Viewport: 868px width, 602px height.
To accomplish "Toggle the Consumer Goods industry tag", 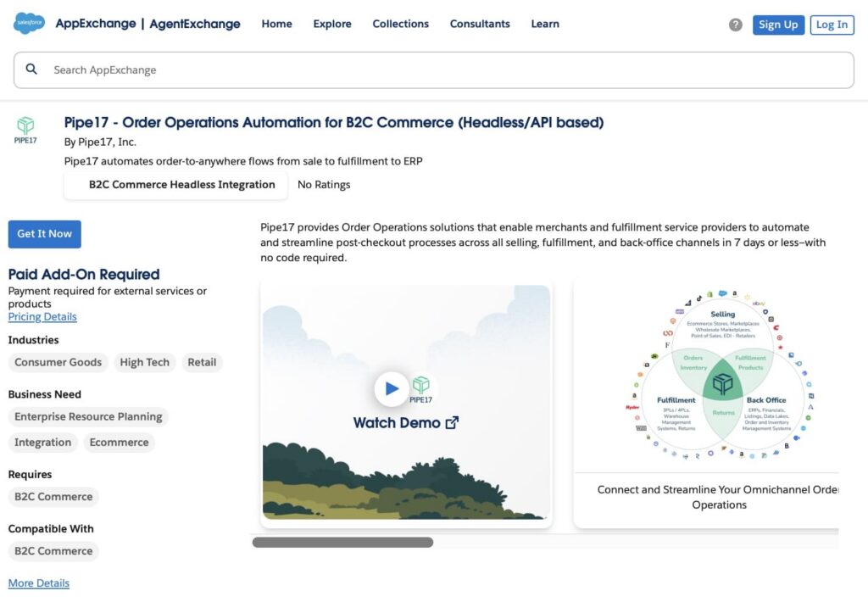I will 58,362.
